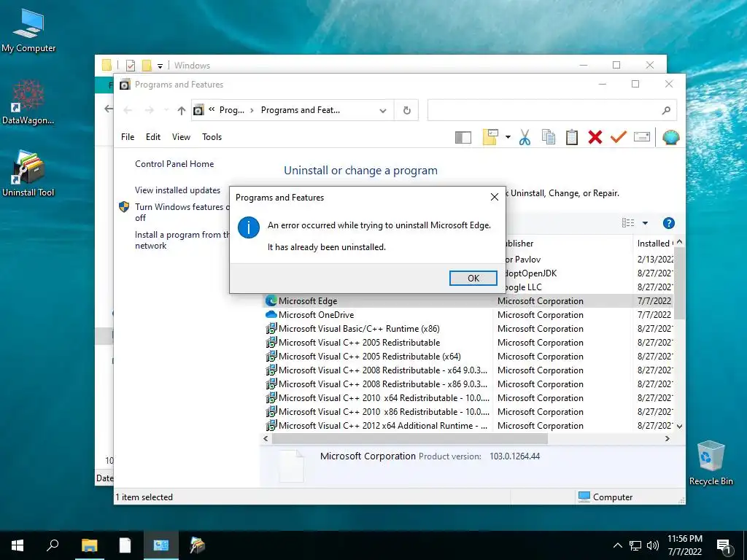Click the Installed On column header
Screen dimensions: 747x560
(655, 244)
